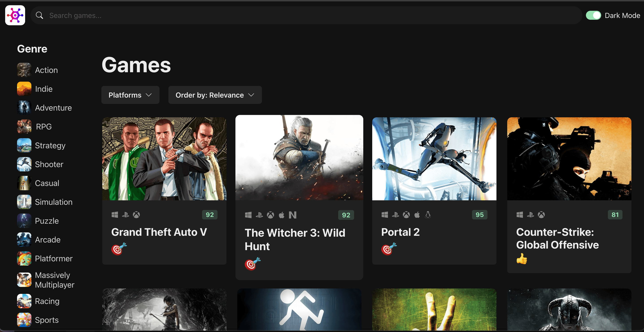
Task: Click Linux icon on Portal 2 card
Action: 428,215
